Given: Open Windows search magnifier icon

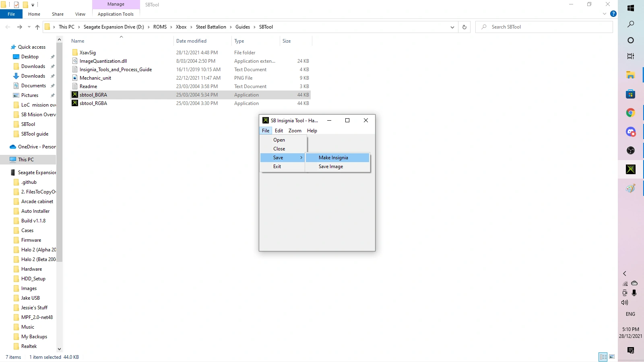Looking at the screenshot, I should tap(631, 24).
